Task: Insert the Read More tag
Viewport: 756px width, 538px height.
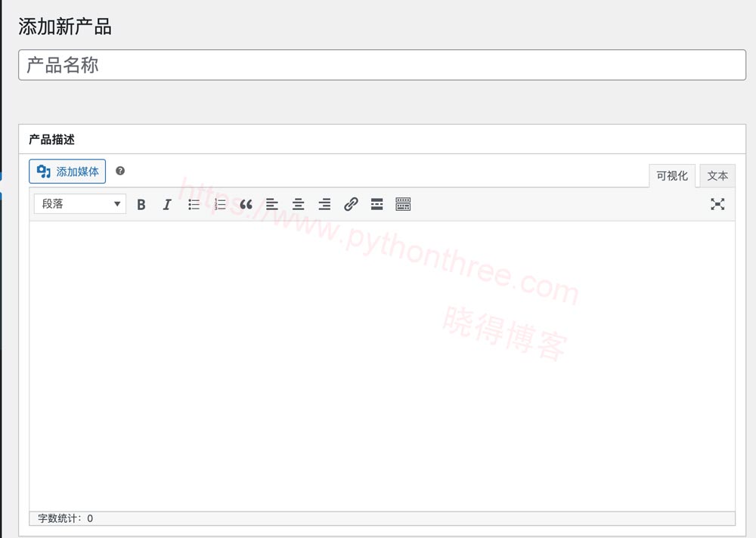Action: click(376, 204)
